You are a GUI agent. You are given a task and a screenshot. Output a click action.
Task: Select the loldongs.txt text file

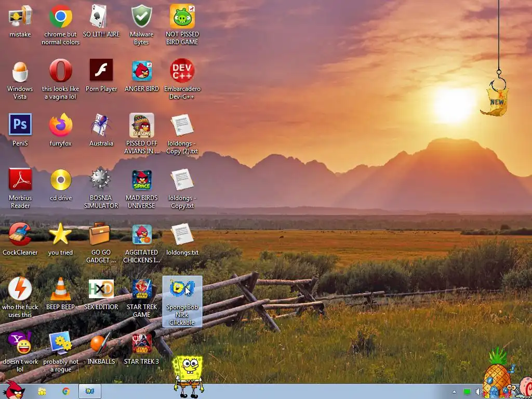click(x=182, y=234)
